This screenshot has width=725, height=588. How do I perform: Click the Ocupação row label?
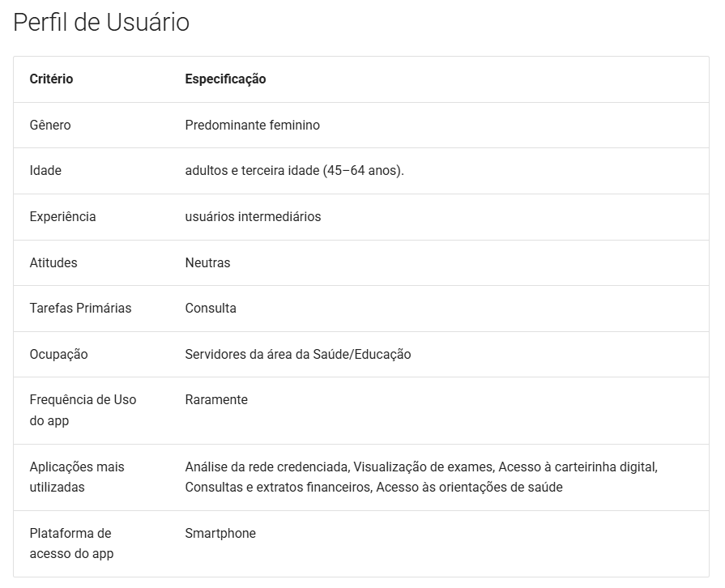click(x=58, y=355)
